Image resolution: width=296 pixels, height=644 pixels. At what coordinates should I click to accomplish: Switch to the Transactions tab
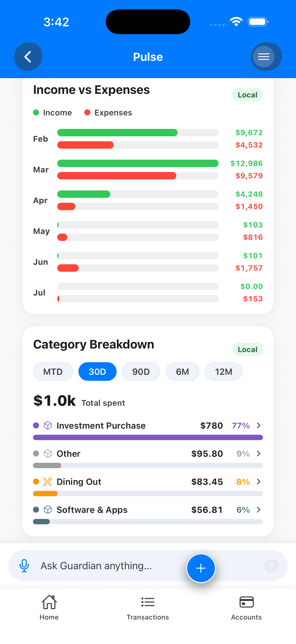[148, 607]
